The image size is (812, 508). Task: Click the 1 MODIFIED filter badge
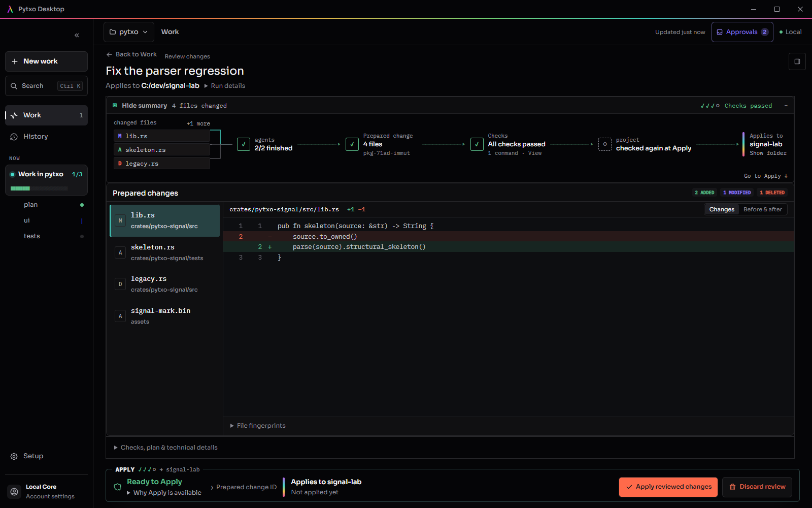(x=737, y=193)
